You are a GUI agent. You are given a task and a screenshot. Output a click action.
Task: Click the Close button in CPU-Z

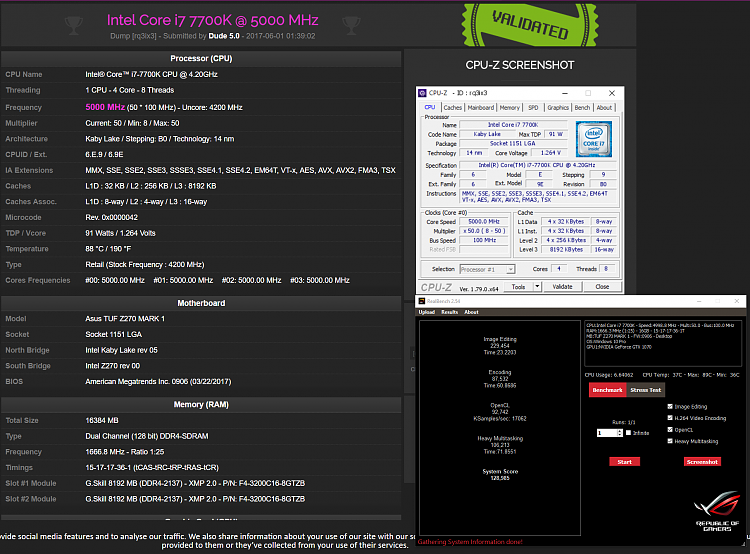point(602,287)
